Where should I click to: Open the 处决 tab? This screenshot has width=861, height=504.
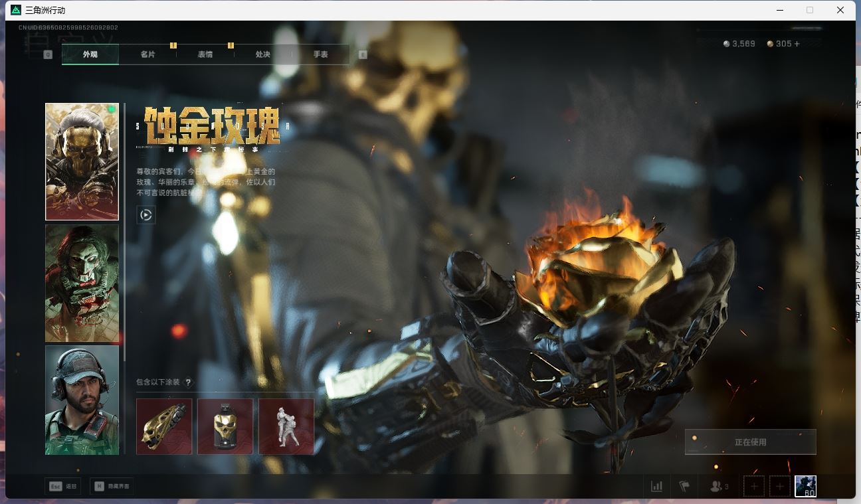tap(263, 54)
